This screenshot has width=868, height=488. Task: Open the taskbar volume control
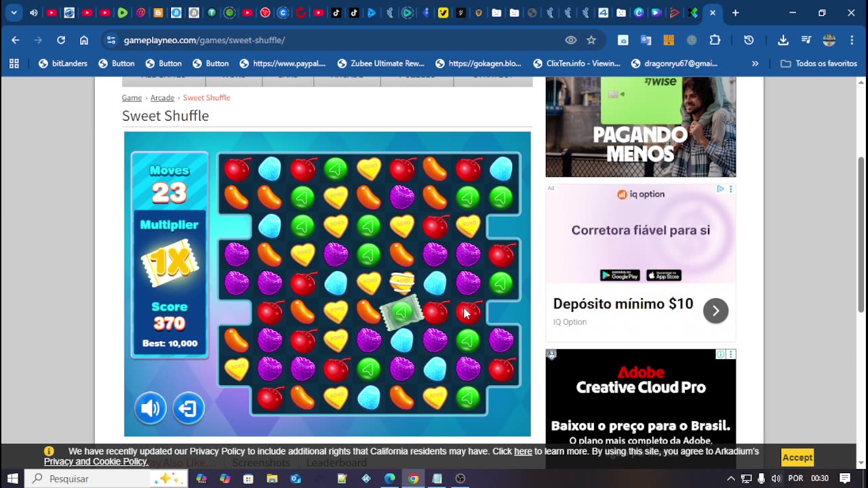point(776,479)
